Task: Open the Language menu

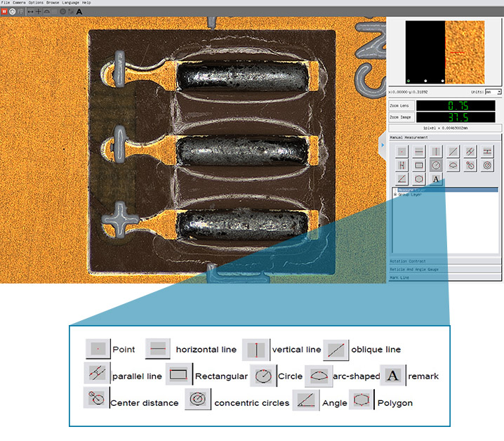Action: [x=71, y=3]
